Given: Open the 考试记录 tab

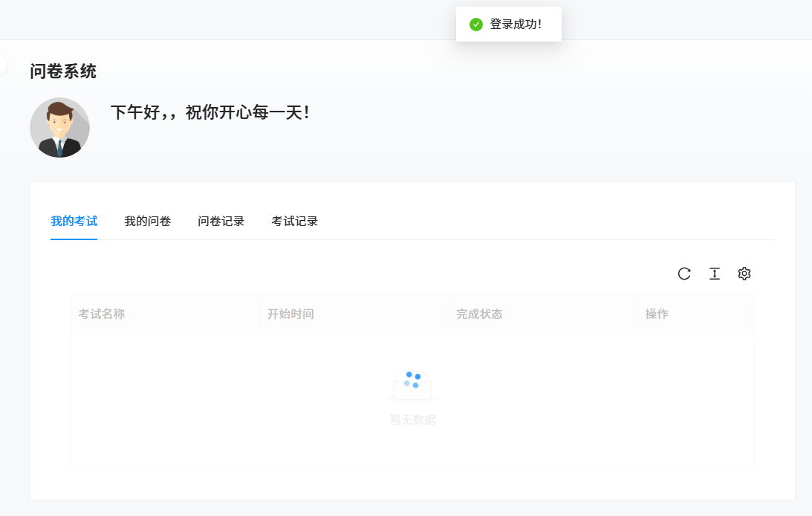Looking at the screenshot, I should click(x=295, y=222).
